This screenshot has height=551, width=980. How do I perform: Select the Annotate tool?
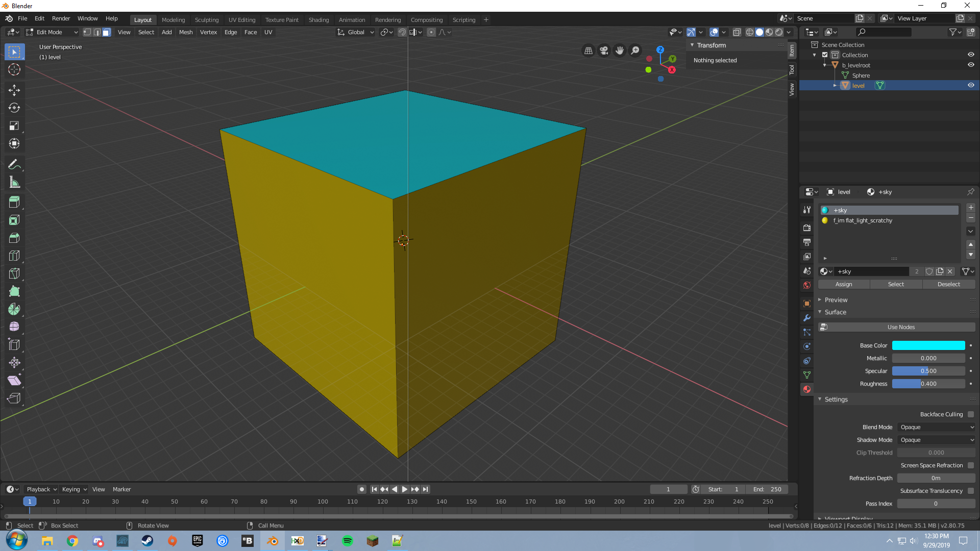coord(14,164)
